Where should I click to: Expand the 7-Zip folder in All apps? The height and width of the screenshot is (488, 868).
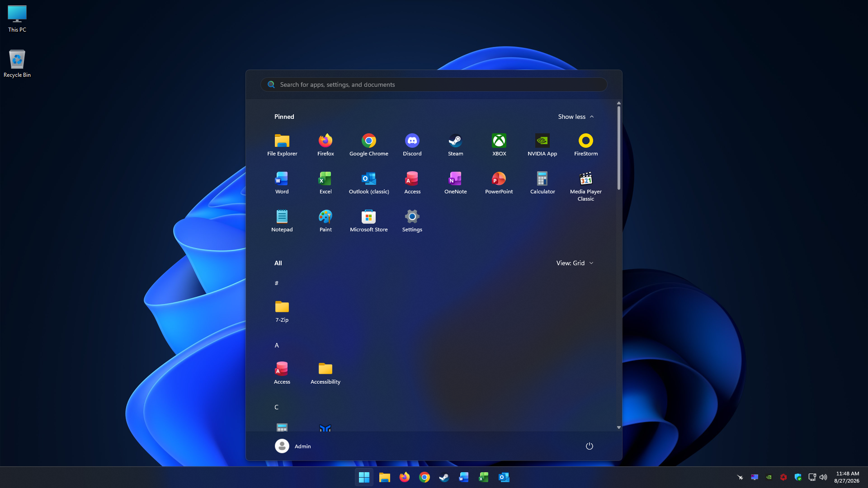tap(282, 311)
